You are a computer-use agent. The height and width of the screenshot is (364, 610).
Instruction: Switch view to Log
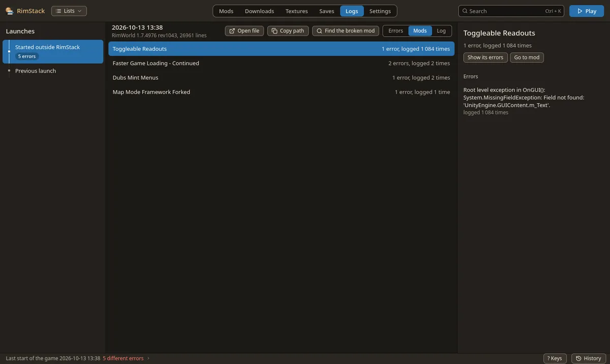441,31
